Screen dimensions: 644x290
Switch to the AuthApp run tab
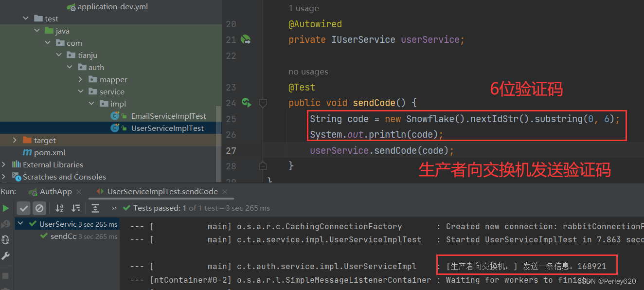point(55,192)
